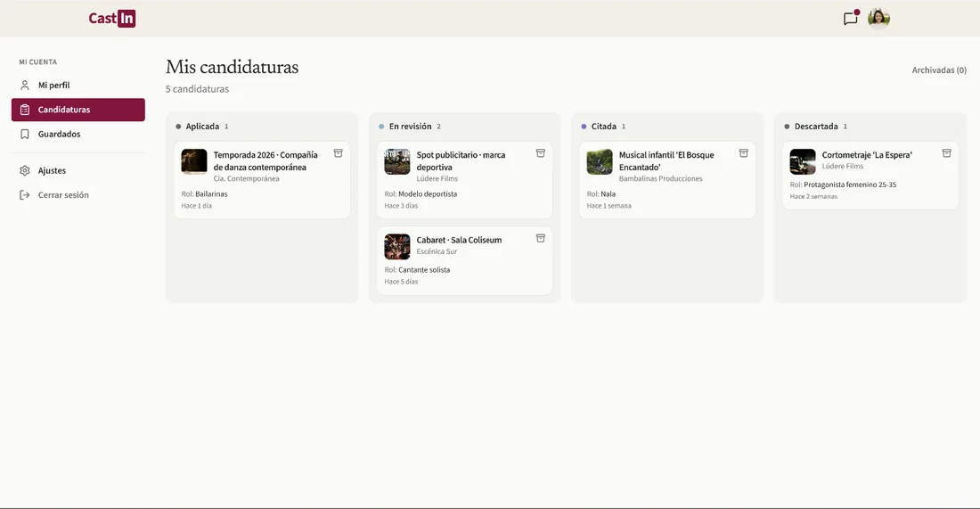This screenshot has width=980, height=509.
Task: Click the Cortometraje card thumbnail
Action: (803, 161)
